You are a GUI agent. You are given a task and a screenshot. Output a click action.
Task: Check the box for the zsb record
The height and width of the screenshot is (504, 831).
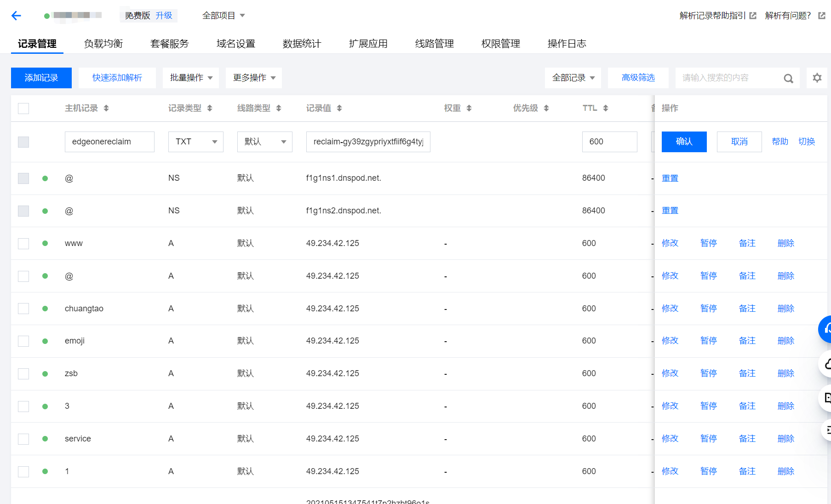[x=23, y=374]
